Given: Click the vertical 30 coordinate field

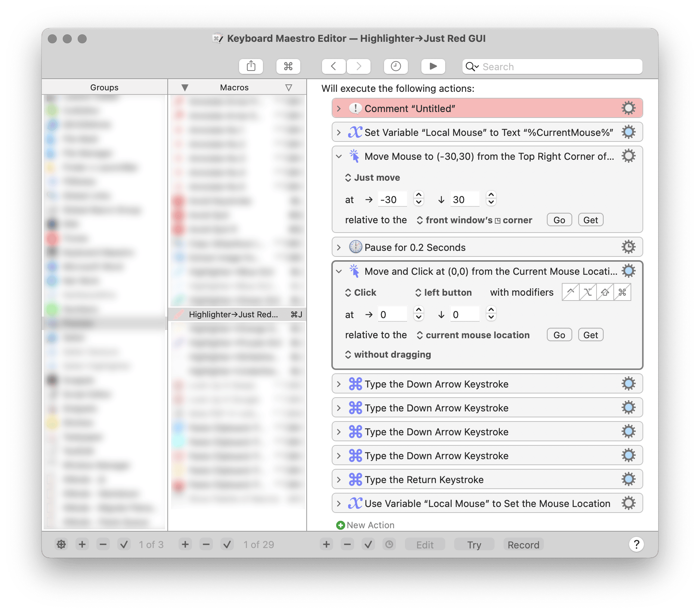Looking at the screenshot, I should click(x=465, y=199).
